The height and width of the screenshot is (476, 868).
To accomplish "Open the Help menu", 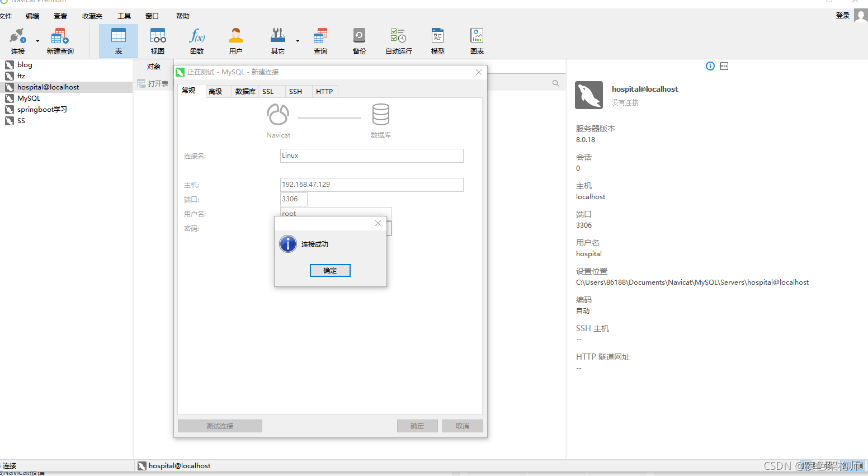I will click(183, 16).
